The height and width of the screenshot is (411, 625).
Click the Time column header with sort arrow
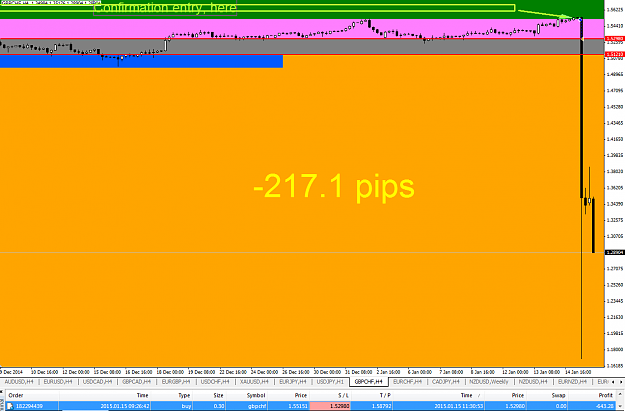[467, 395]
